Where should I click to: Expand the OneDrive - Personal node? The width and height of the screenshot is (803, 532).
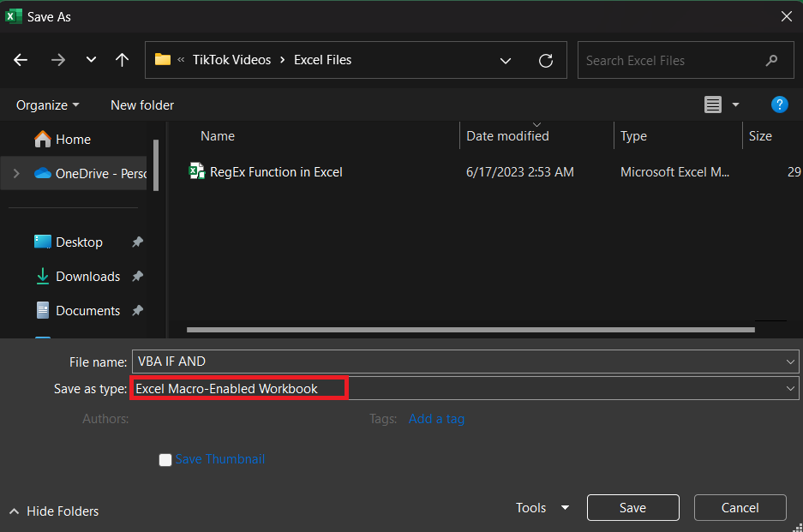tap(16, 174)
